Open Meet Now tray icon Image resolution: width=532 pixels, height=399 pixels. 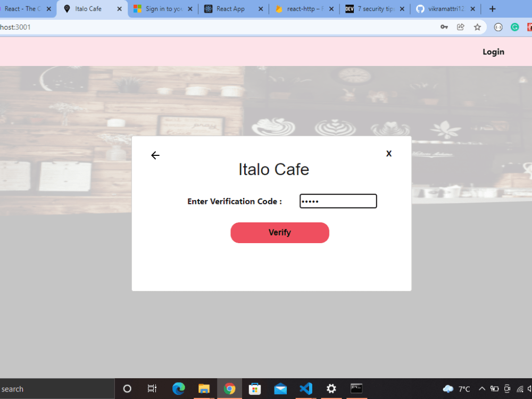[507, 389]
